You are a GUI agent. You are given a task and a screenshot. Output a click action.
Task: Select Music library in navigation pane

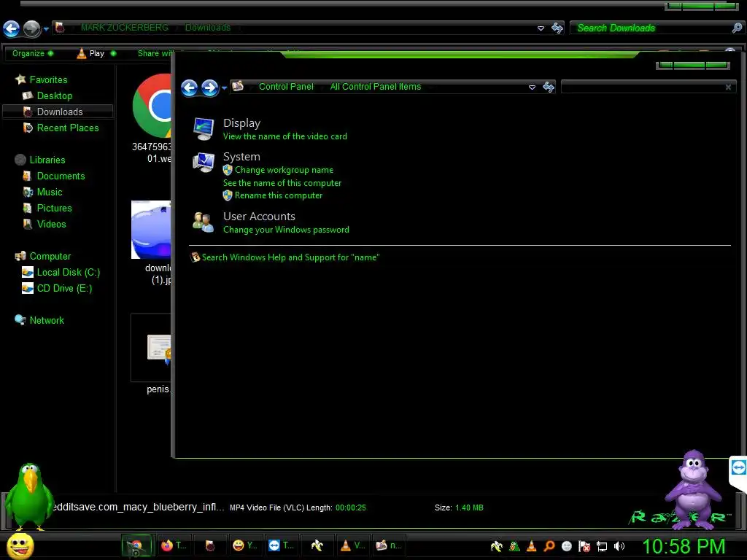click(x=50, y=192)
